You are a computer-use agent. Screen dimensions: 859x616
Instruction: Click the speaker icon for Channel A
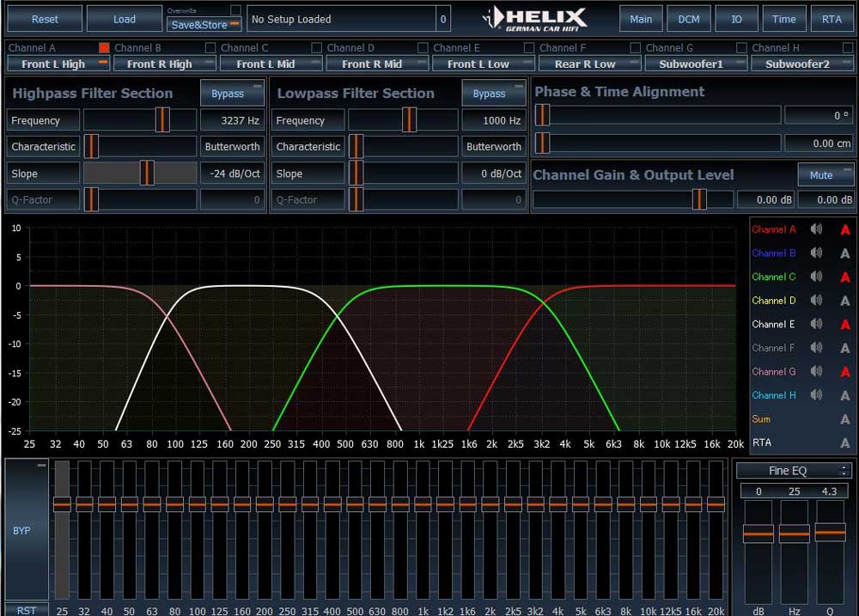(x=816, y=229)
